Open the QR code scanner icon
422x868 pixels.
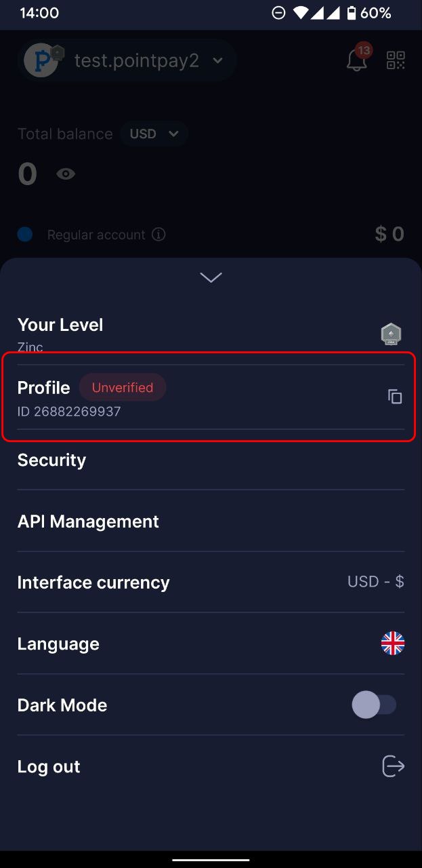coord(396,60)
